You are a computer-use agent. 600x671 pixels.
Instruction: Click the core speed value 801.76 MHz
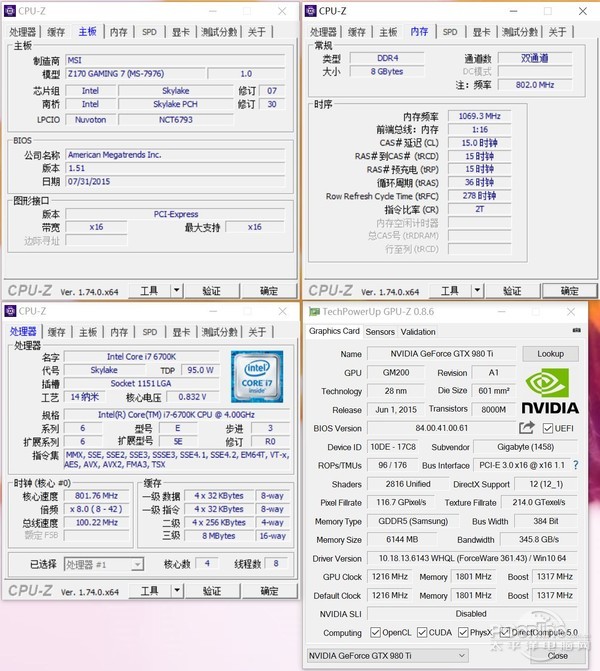tap(96, 496)
